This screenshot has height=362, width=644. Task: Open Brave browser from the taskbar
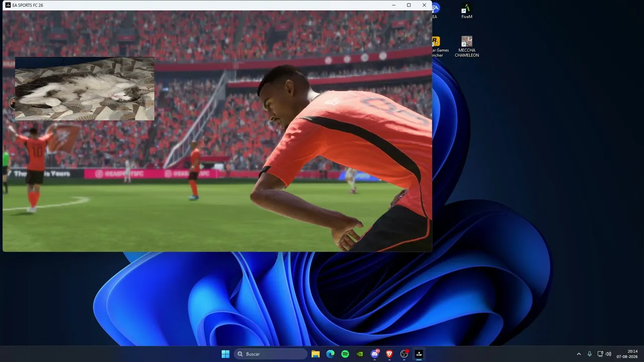point(389,354)
